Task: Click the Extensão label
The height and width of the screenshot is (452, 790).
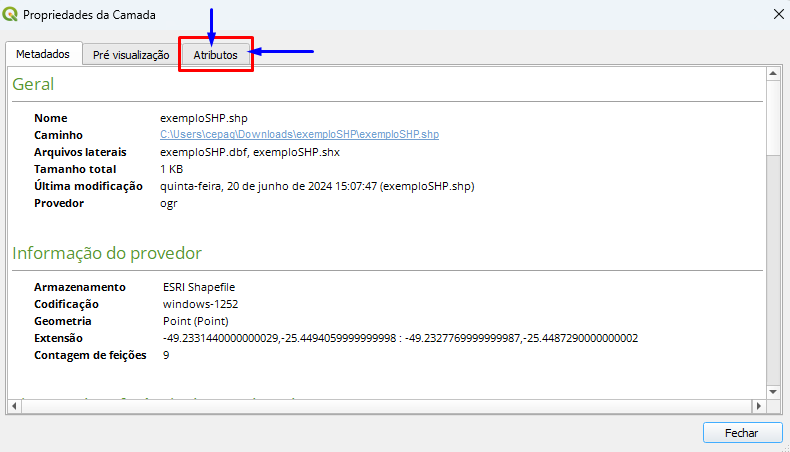Action: (x=58, y=338)
